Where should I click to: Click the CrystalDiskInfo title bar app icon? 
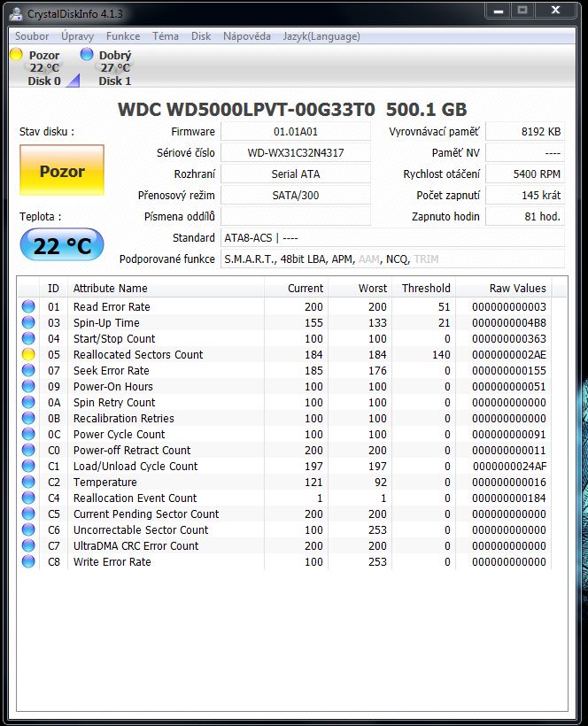click(16, 14)
